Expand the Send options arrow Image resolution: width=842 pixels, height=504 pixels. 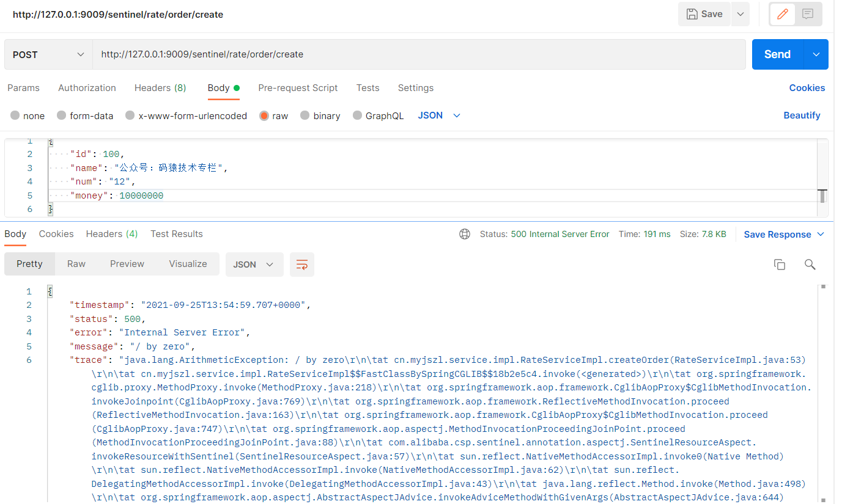816,54
